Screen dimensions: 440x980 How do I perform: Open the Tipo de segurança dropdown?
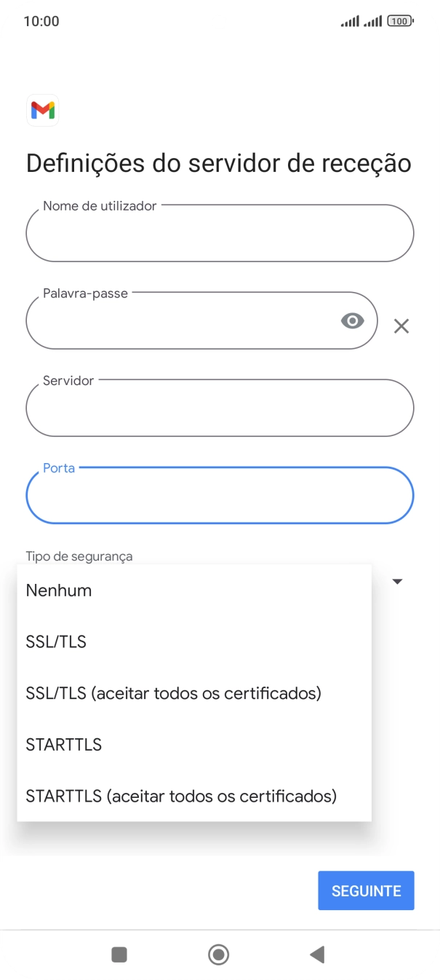click(397, 580)
